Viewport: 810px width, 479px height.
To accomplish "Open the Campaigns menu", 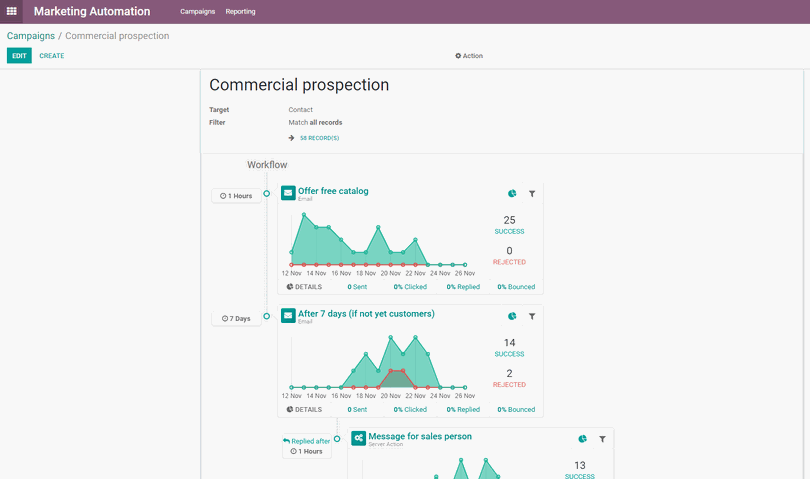I will click(x=197, y=11).
